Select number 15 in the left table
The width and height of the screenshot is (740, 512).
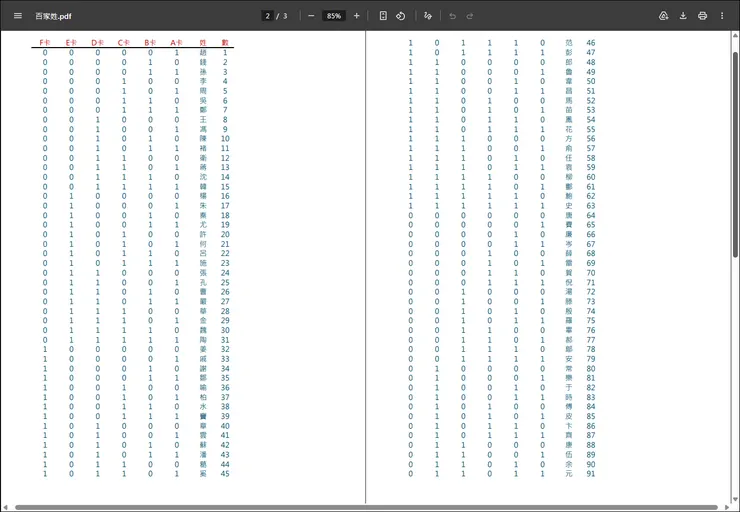point(225,186)
